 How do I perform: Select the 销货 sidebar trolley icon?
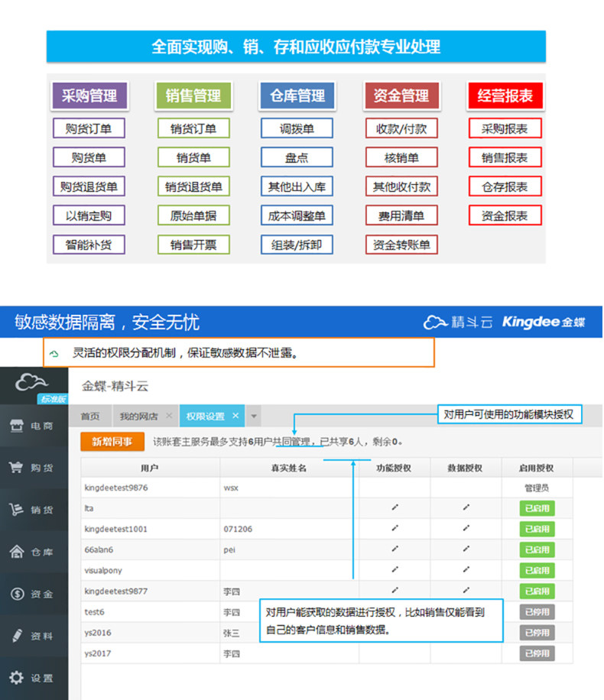tap(16, 509)
